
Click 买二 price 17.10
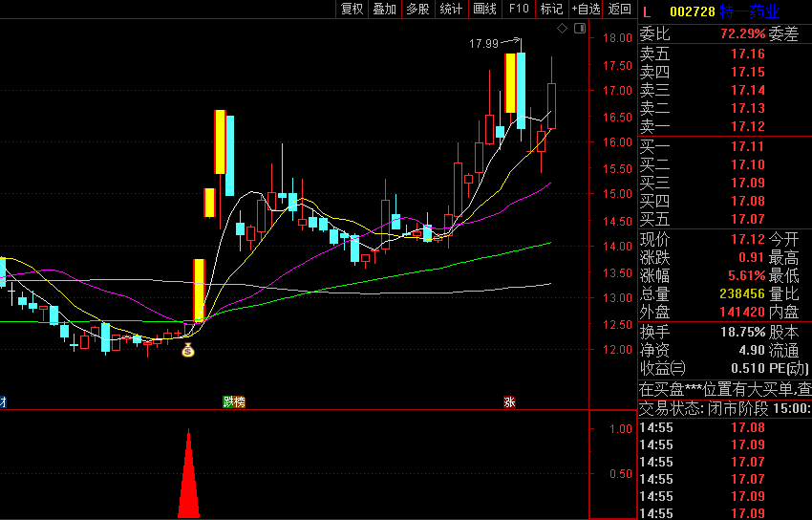tap(748, 164)
